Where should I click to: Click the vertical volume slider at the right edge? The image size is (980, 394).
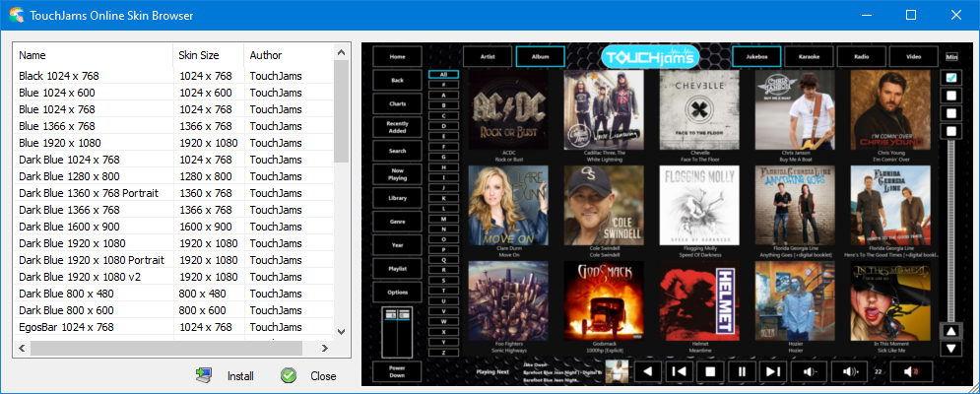coord(951,227)
